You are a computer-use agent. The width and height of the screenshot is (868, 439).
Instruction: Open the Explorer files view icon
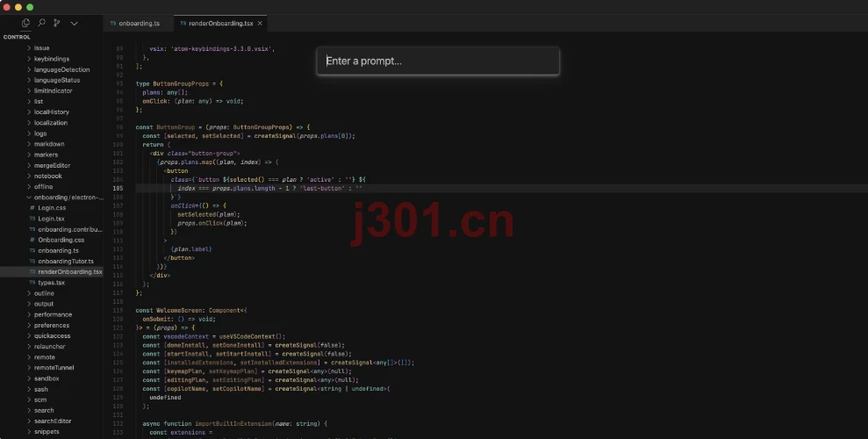click(x=25, y=23)
